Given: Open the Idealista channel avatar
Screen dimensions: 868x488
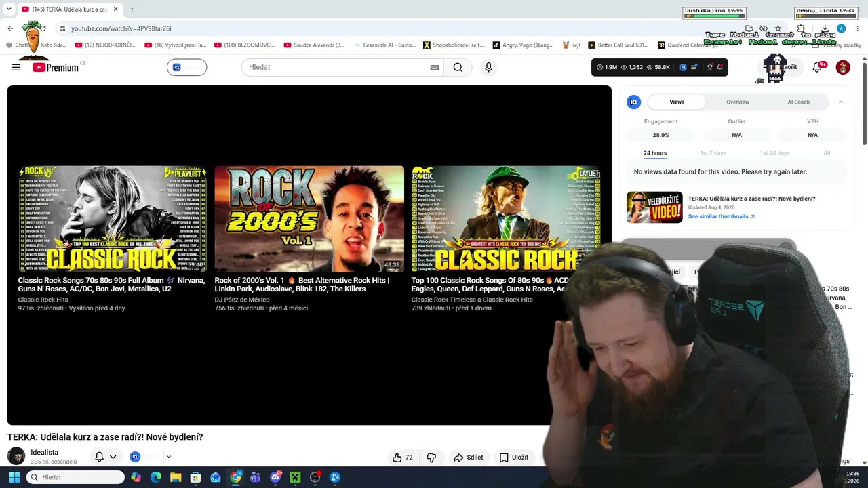Looking at the screenshot, I should pos(16,457).
